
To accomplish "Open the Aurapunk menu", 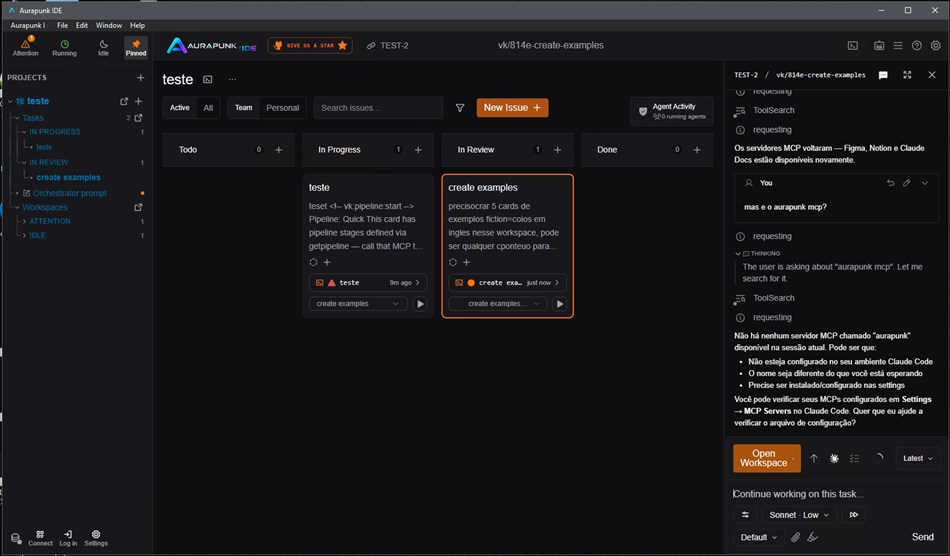I will point(27,25).
